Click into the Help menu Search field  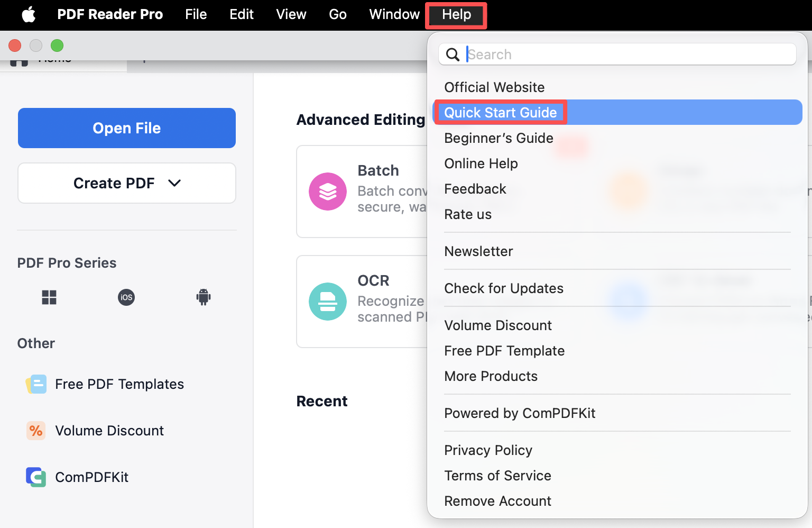tap(629, 54)
